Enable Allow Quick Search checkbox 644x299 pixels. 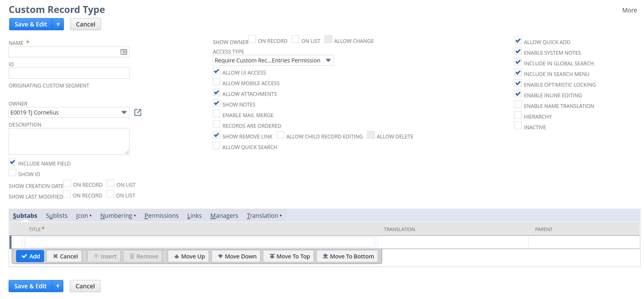click(217, 146)
